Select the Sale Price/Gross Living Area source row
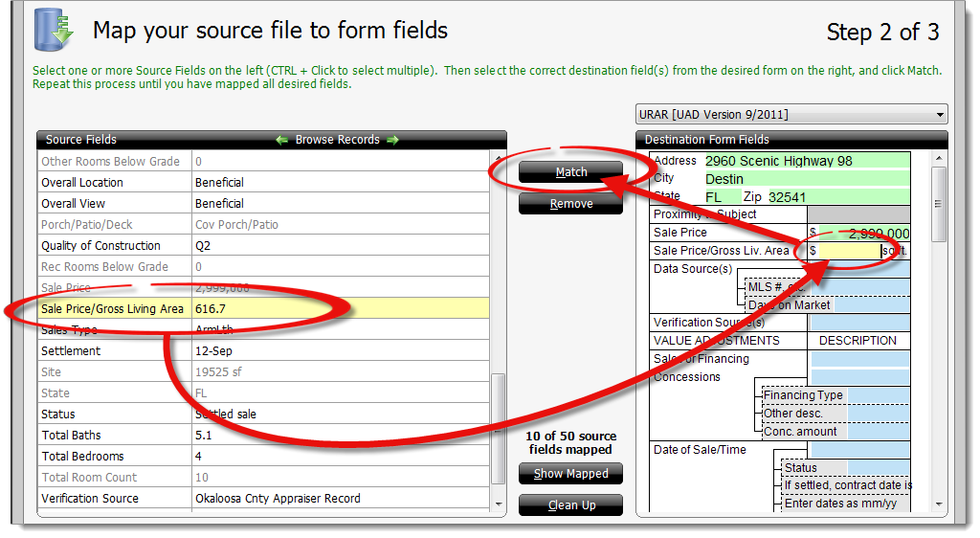 point(263,309)
